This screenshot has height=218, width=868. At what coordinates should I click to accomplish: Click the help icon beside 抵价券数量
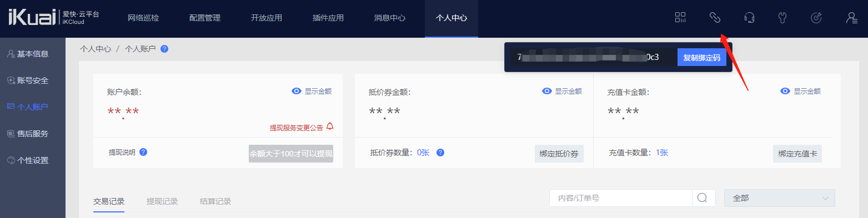[440, 153]
